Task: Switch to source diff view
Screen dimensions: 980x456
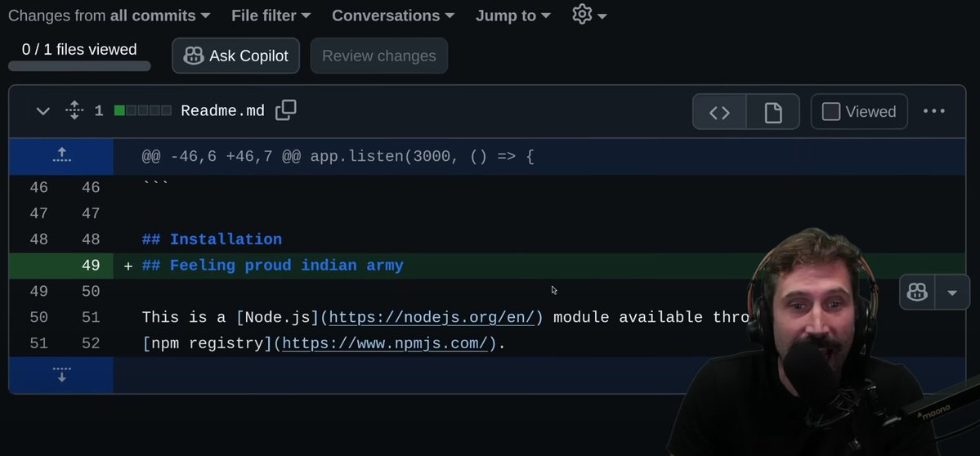Action: (x=719, y=112)
